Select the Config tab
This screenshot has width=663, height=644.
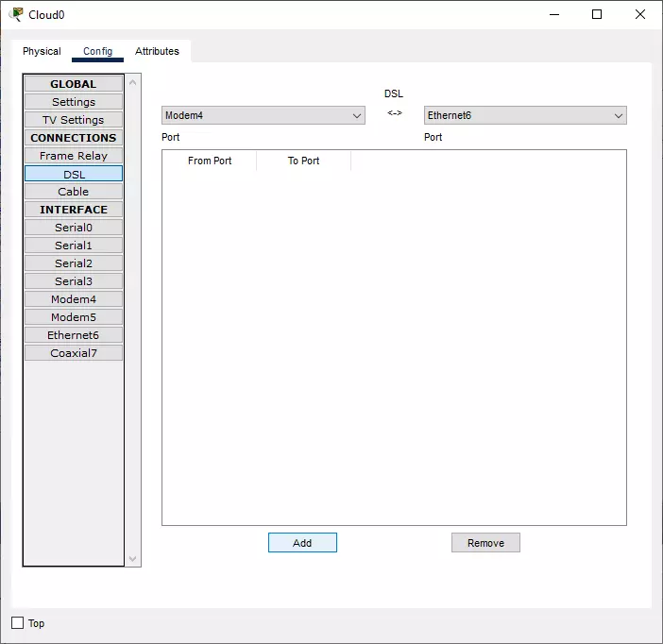click(x=97, y=51)
